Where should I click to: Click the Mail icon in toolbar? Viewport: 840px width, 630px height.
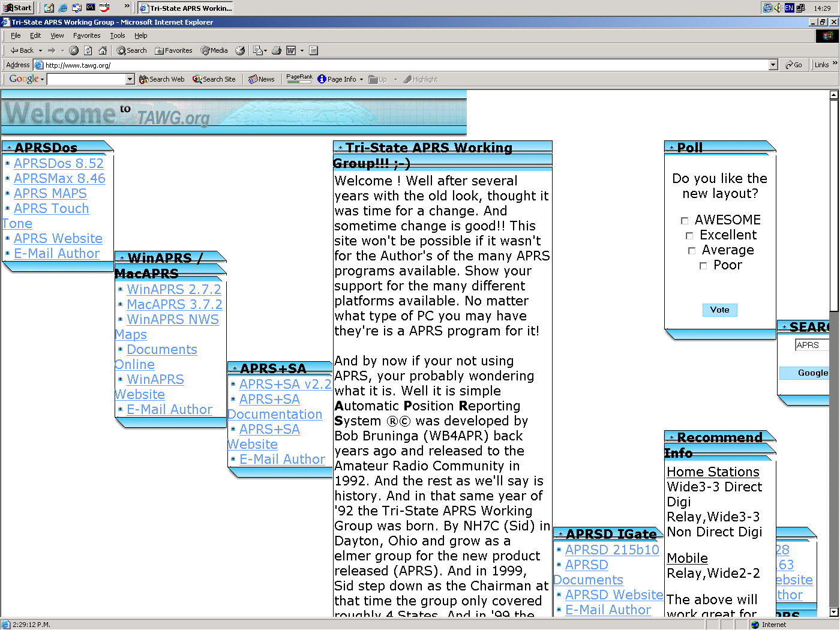tap(257, 50)
